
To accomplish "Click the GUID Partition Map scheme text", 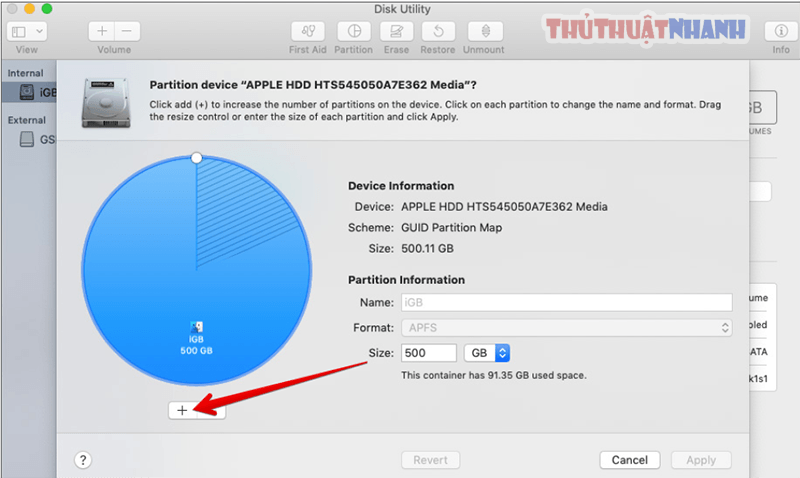I will [x=452, y=228].
